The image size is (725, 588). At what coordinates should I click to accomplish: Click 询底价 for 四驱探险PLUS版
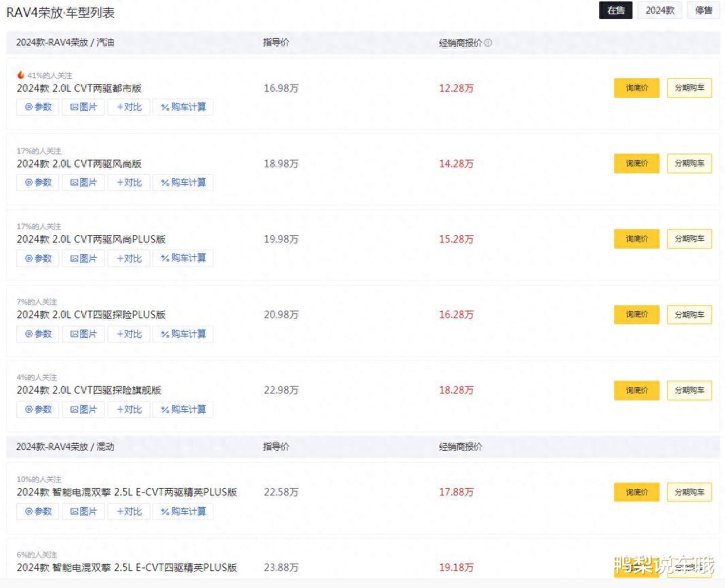click(x=637, y=314)
